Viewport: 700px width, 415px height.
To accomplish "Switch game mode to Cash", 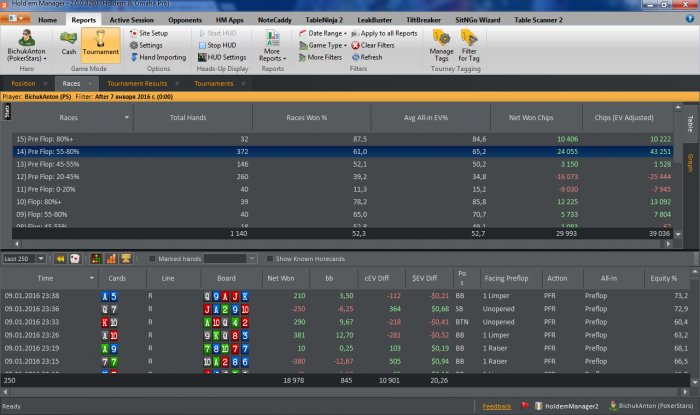I will [x=68, y=43].
